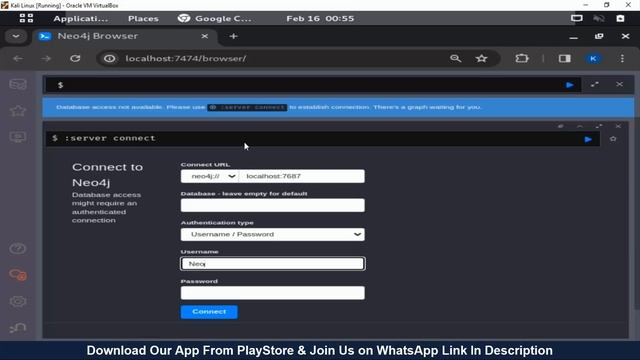Open the Favorites star sidebar icon

click(x=18, y=111)
